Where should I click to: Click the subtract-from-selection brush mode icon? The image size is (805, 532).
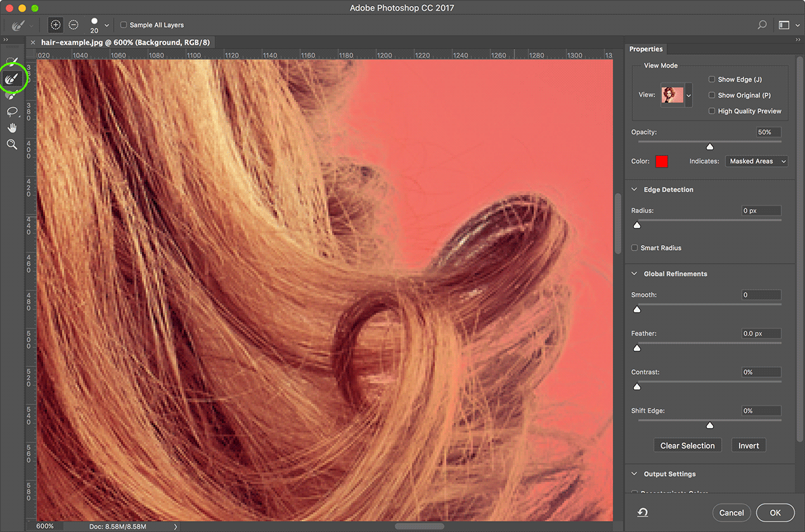pos(74,25)
